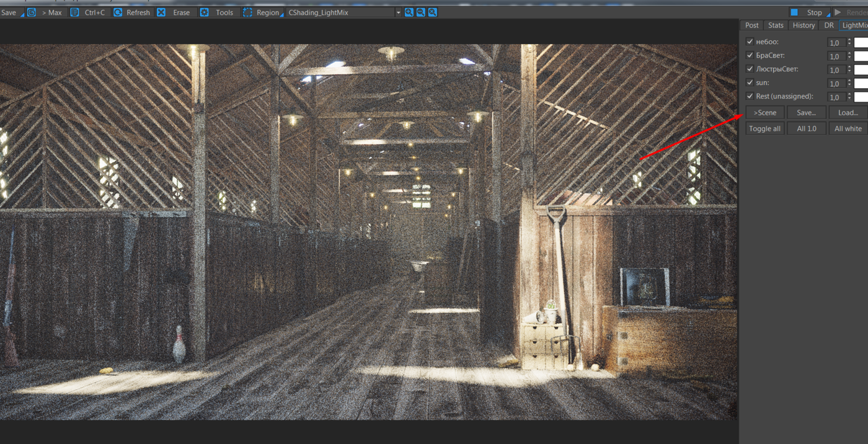Click the zoom in magnifier icon
This screenshot has width=868, height=444.
(409, 12)
